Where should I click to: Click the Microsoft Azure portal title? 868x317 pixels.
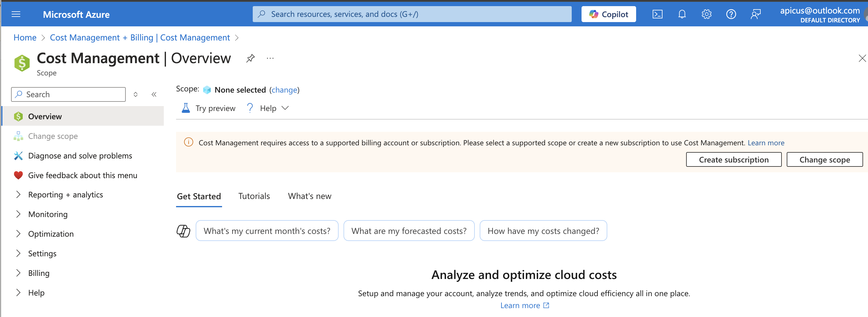[76, 14]
